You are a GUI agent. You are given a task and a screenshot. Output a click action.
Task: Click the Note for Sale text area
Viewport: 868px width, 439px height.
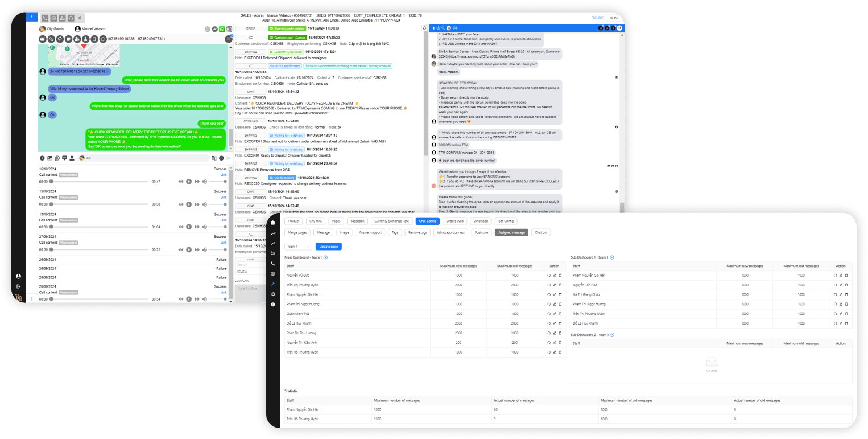[250, 293]
